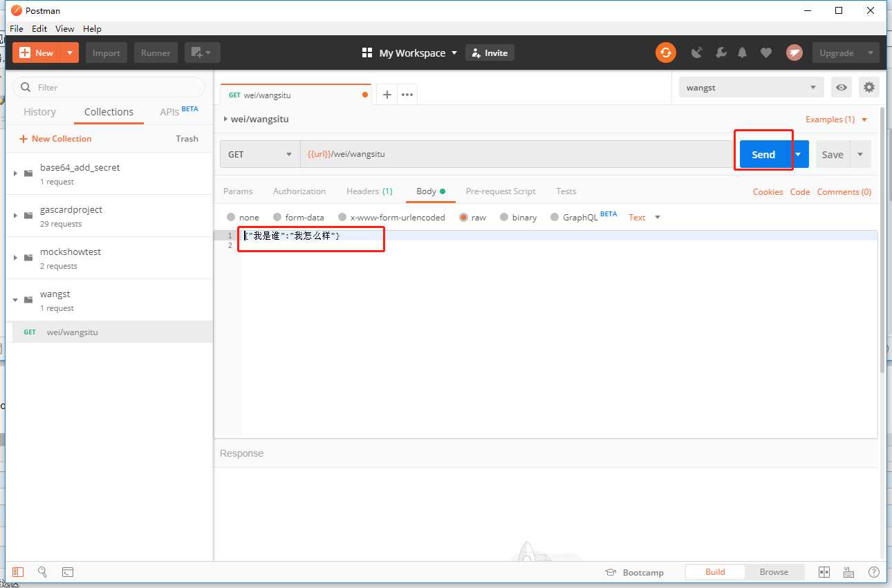
Task: Expand the gascardproject collection arrow
Action: (15, 216)
